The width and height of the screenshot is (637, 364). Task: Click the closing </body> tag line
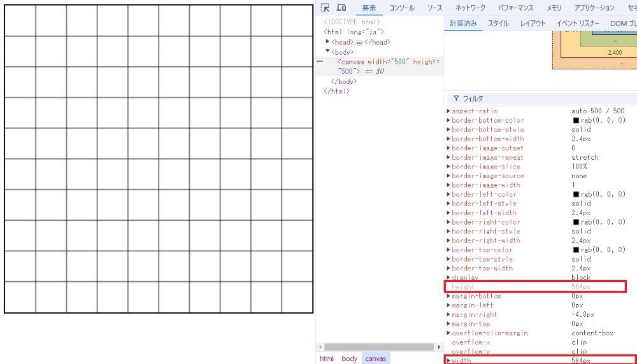pos(344,81)
